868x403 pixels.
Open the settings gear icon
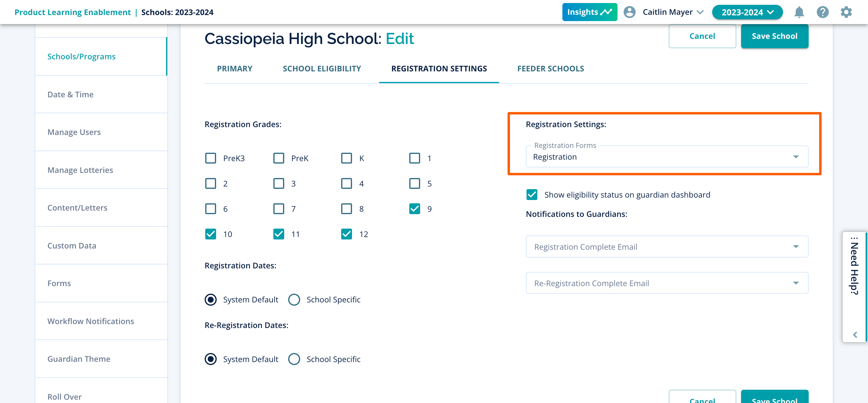[846, 12]
